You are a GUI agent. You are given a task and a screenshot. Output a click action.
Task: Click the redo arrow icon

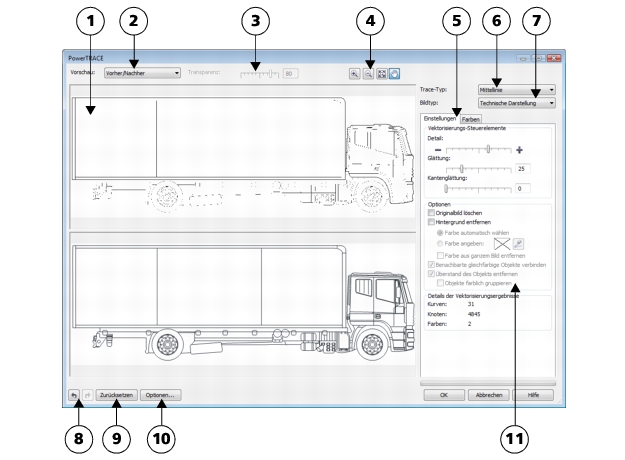pos(85,395)
